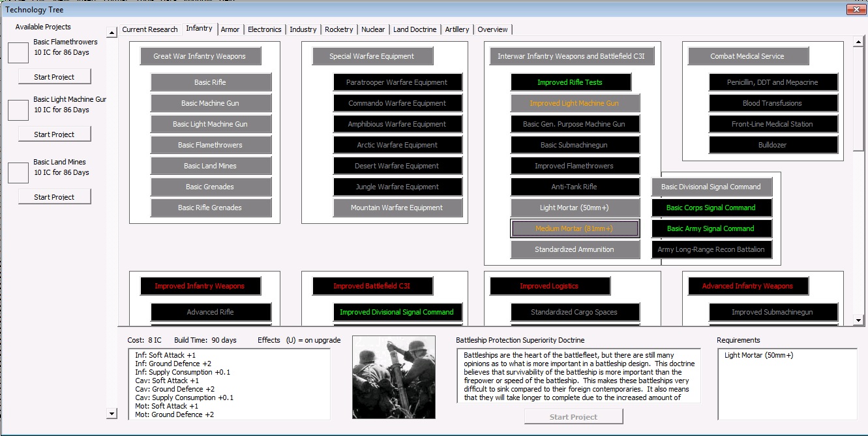Image resolution: width=868 pixels, height=436 pixels.
Task: Select Basic Corps Signal Command technology
Action: pyautogui.click(x=711, y=208)
